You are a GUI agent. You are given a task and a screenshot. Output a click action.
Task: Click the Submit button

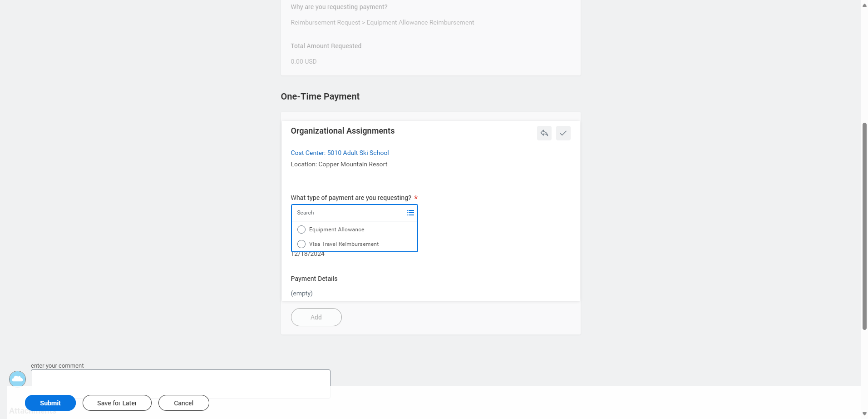coord(50,403)
